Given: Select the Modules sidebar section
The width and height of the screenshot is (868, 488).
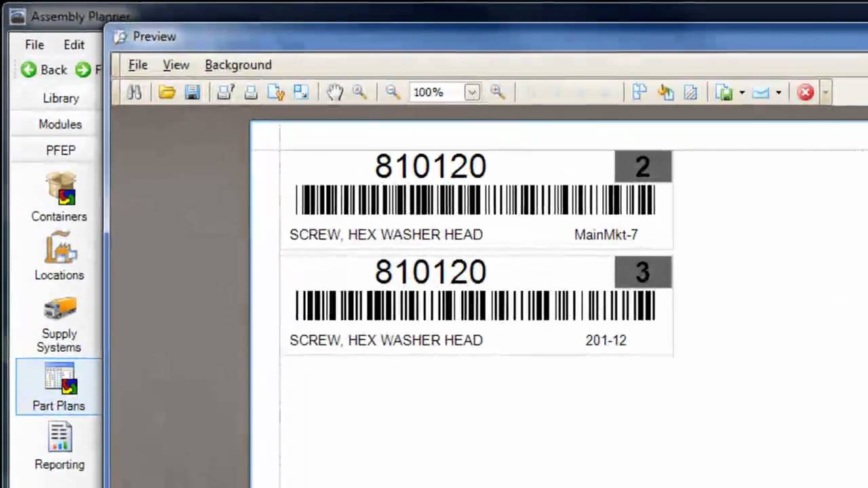Looking at the screenshot, I should click(x=60, y=124).
